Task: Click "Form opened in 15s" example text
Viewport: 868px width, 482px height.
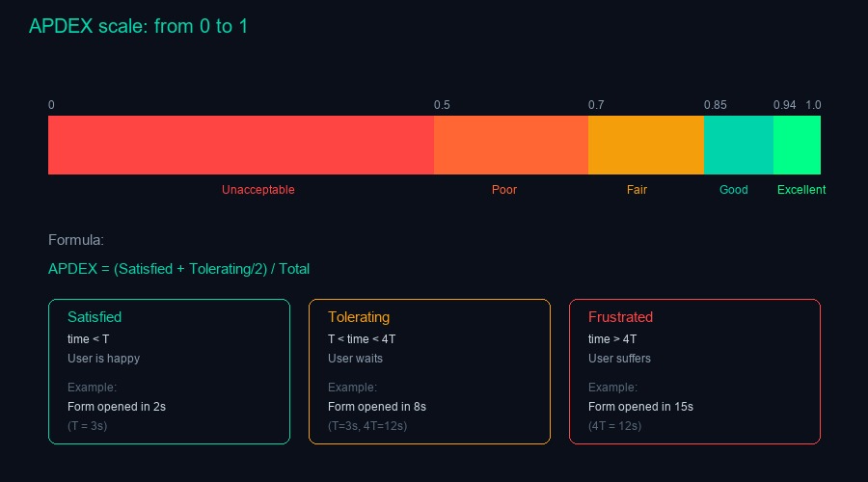Action: point(640,407)
